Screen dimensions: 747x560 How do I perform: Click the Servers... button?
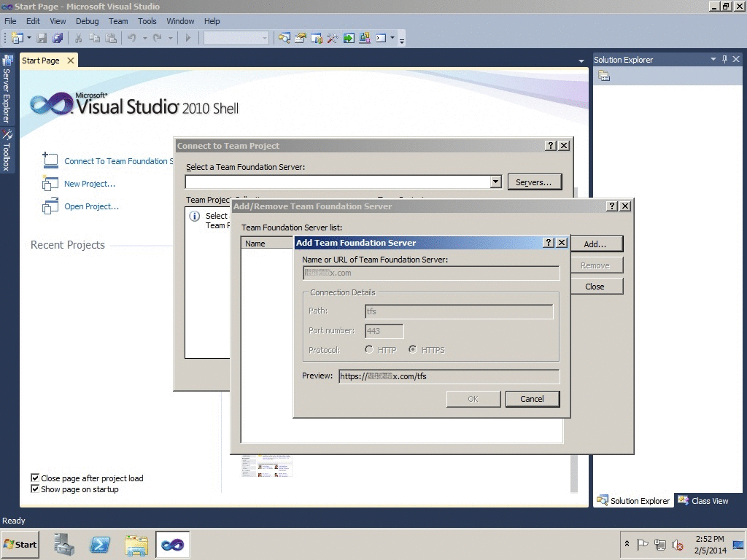coord(535,182)
